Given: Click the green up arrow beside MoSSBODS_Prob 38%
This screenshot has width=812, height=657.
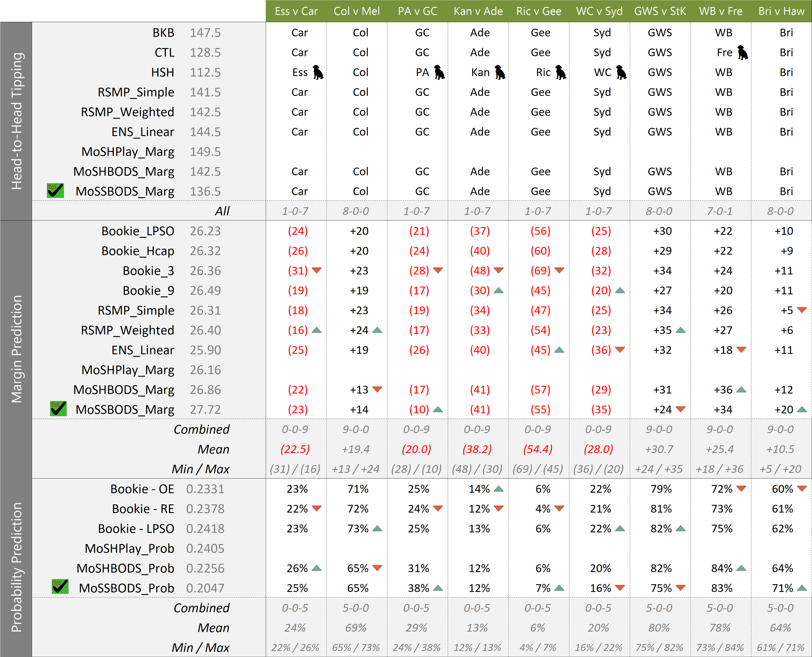Looking at the screenshot, I should [438, 588].
